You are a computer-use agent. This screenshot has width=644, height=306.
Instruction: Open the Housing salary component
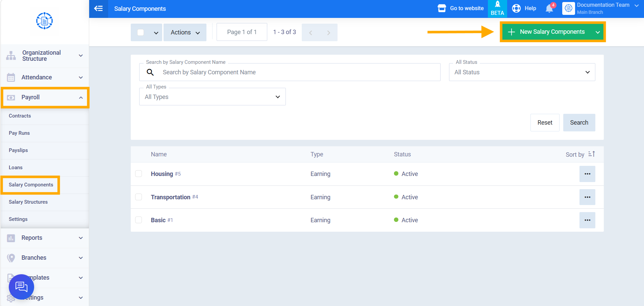(162, 174)
